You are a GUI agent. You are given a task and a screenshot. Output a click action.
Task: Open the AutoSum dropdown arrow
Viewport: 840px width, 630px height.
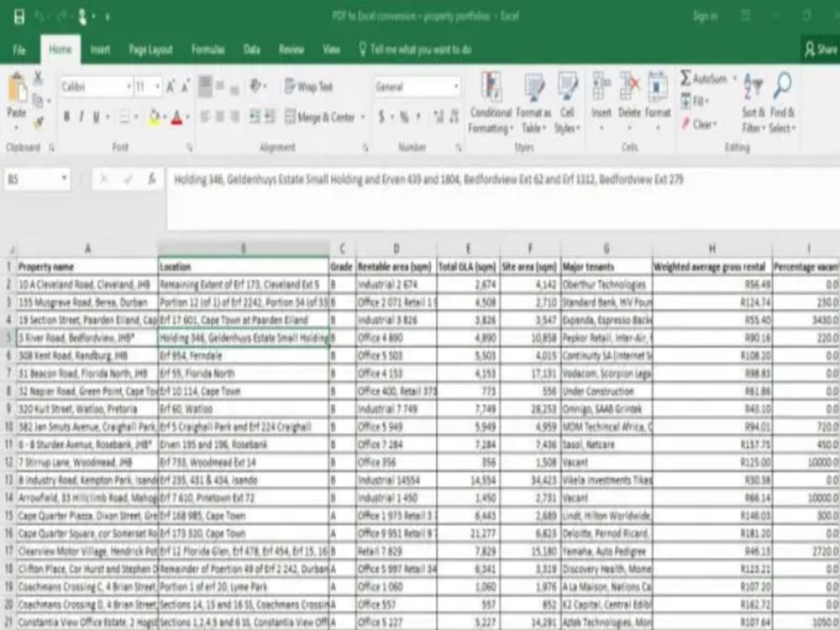[x=734, y=79]
